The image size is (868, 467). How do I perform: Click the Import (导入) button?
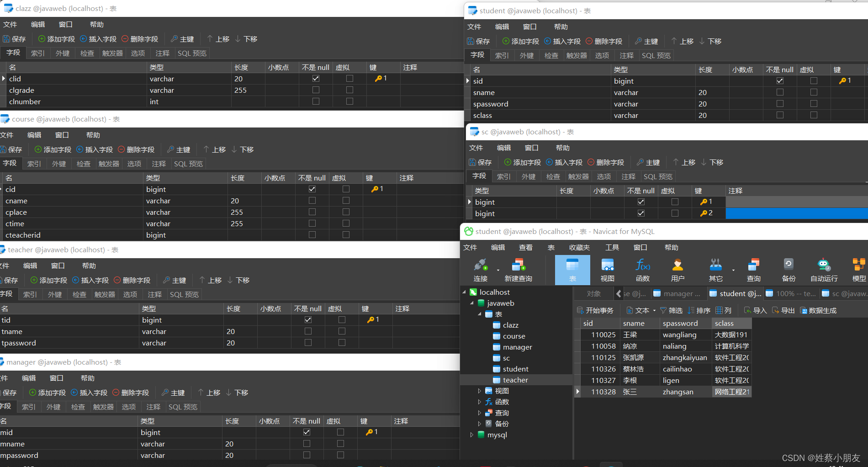click(756, 310)
